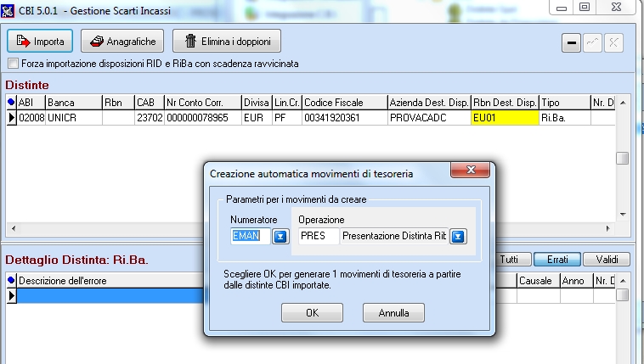This screenshot has height=364, width=644.
Task: Click Tipo column header
Action: point(564,102)
